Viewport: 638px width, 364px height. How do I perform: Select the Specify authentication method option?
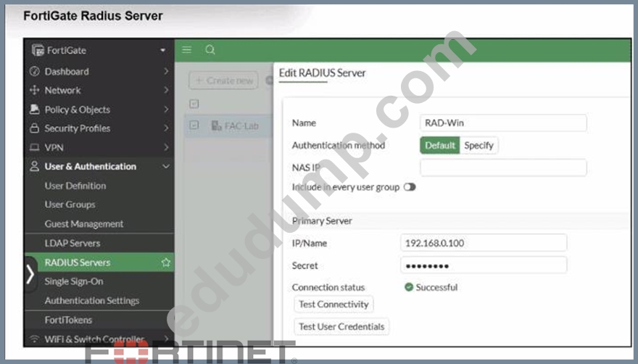(478, 145)
